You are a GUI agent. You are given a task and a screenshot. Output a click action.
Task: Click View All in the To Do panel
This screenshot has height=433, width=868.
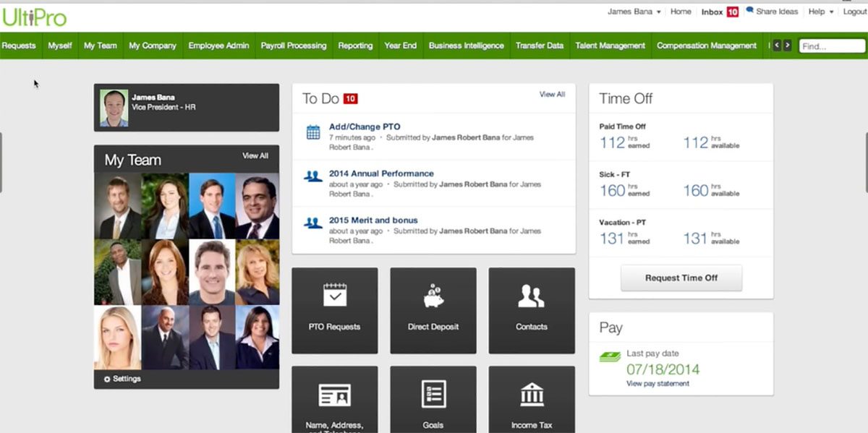tap(552, 94)
